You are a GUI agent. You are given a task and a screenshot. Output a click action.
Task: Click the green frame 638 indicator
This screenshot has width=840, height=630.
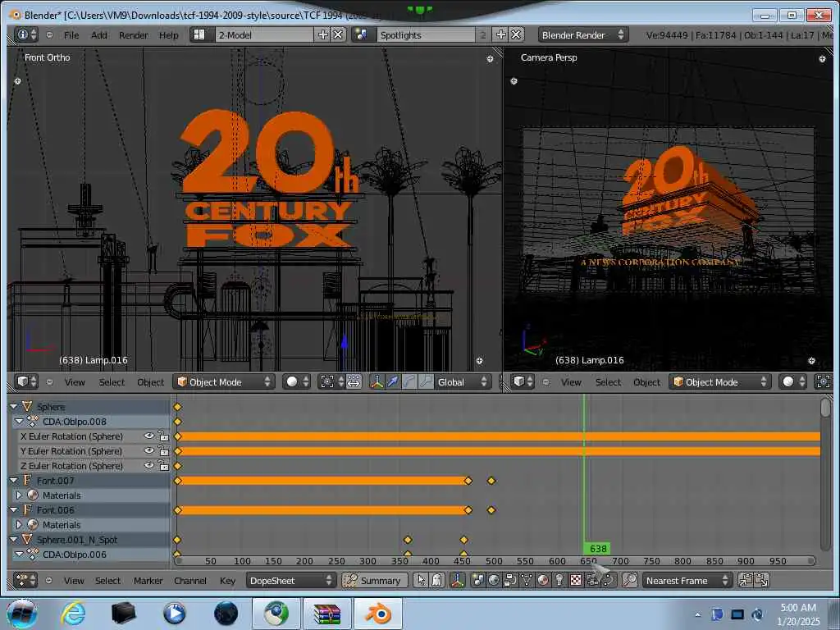(597, 549)
